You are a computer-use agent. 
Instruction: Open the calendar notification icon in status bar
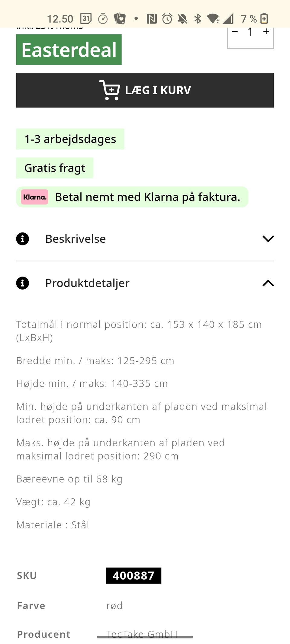pos(86,19)
